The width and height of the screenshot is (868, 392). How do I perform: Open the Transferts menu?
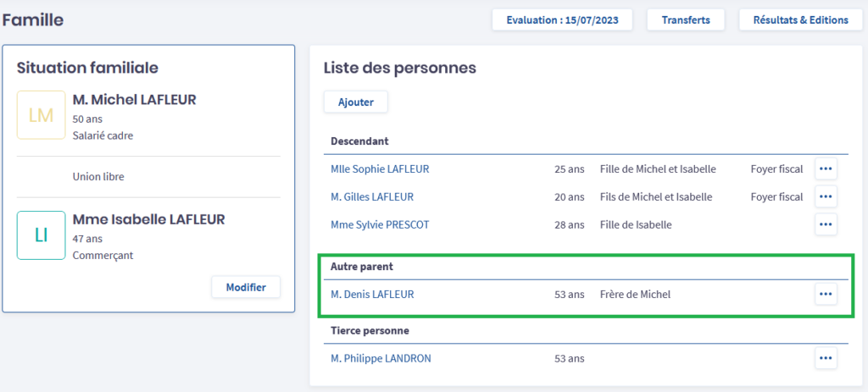(x=686, y=19)
